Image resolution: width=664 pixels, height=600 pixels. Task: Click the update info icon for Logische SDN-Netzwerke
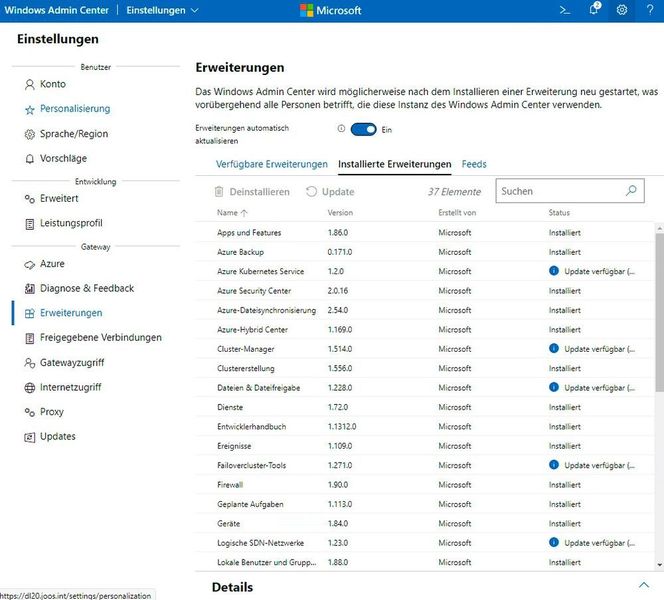[553, 542]
